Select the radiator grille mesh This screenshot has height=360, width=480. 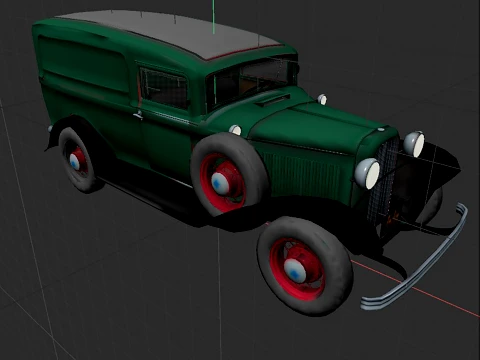click(x=383, y=182)
